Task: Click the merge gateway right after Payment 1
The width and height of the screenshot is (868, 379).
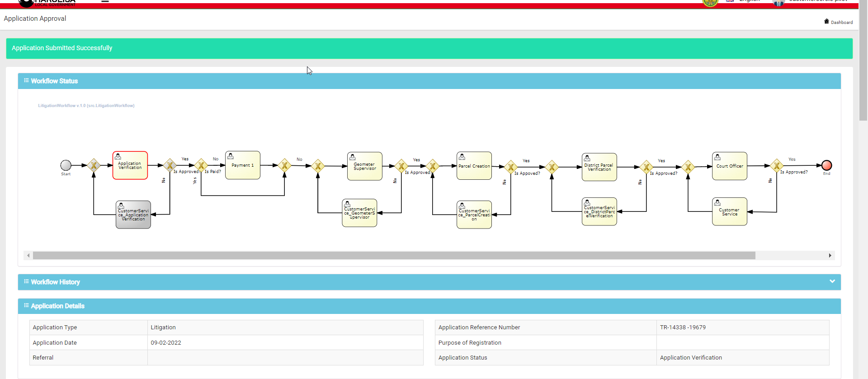Action: click(x=285, y=165)
